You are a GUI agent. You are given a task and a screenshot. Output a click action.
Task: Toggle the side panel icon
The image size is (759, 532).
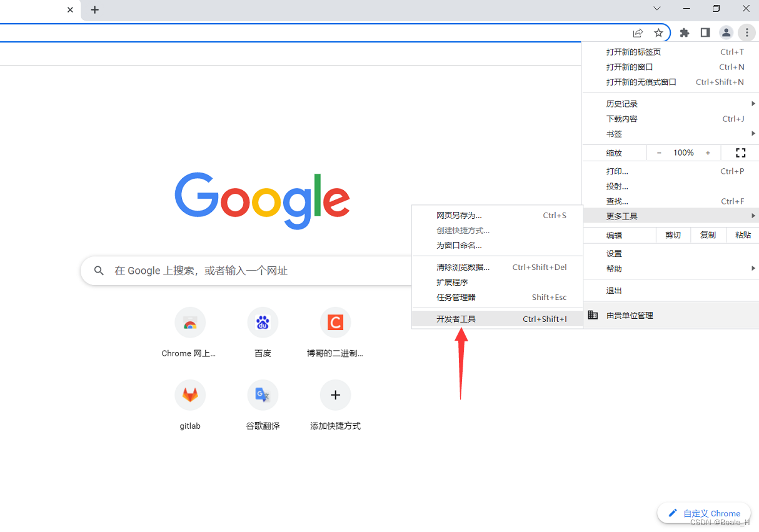[705, 33]
